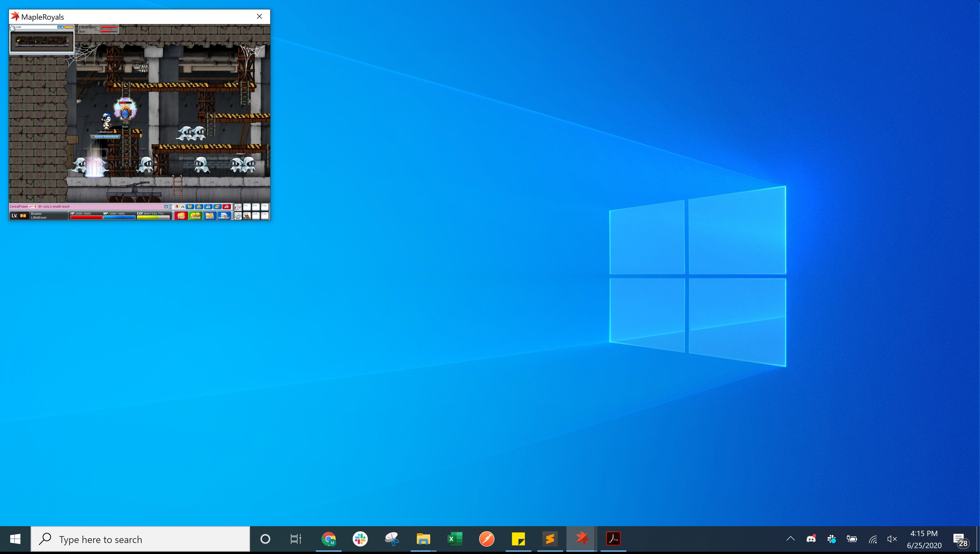Open the skill book icon
This screenshot has height=554, width=980.
217,207
